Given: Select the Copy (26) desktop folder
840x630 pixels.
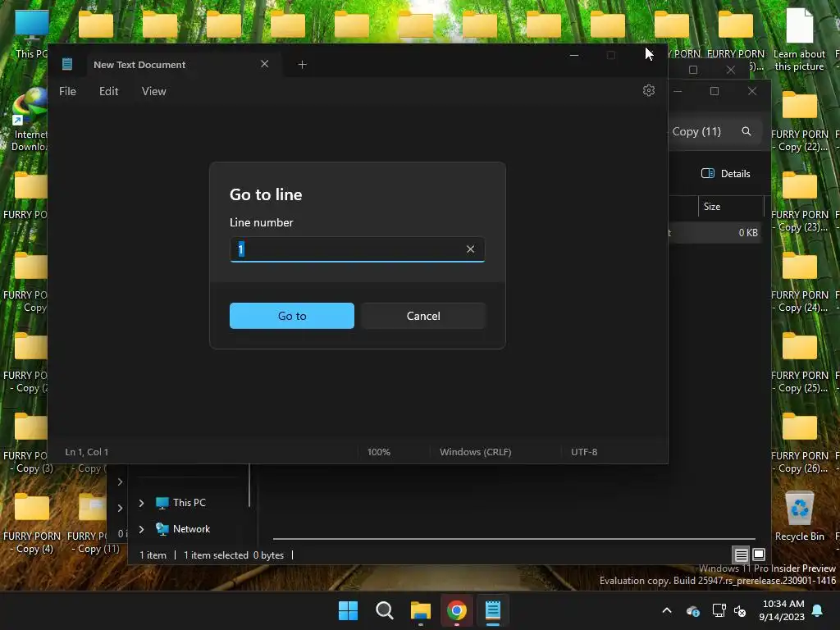Looking at the screenshot, I should click(799, 443).
